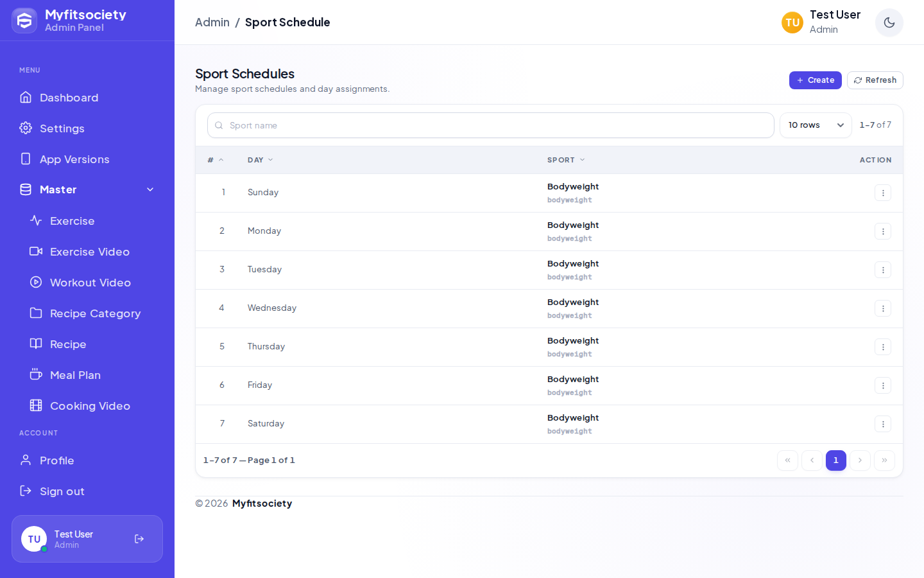Viewport: 924px width, 578px height.
Task: Click the logout icon in the user card
Action: (x=139, y=539)
